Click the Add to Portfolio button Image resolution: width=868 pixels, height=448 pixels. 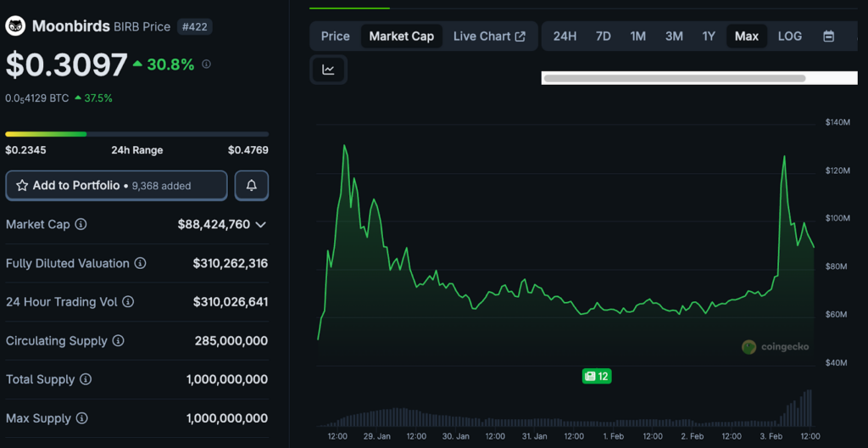tap(116, 185)
